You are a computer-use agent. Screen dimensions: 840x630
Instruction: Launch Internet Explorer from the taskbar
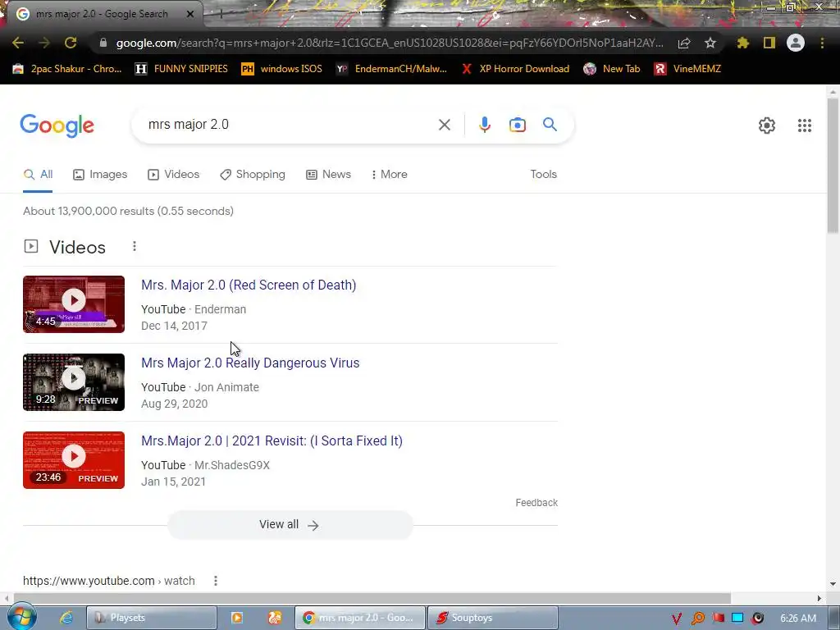coord(66,618)
